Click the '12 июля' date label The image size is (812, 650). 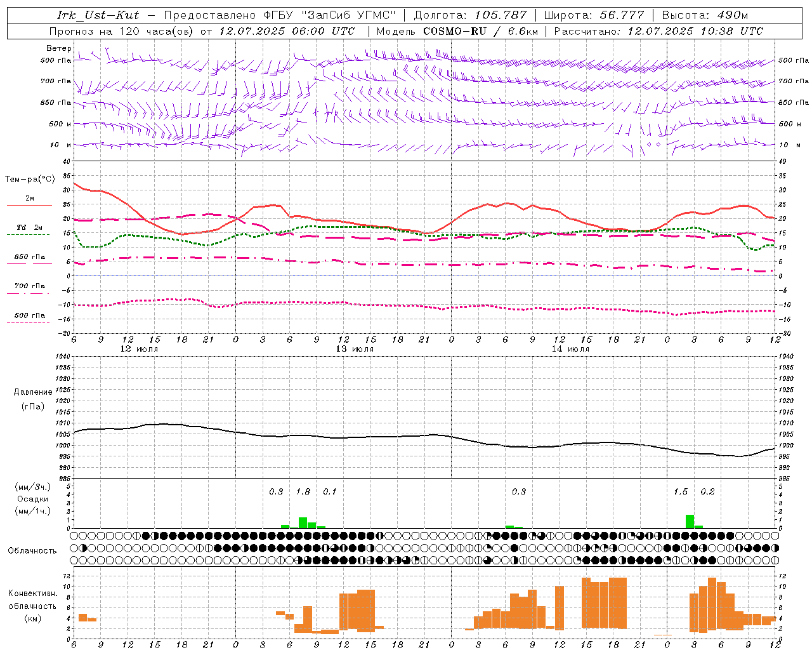pyautogui.click(x=140, y=349)
